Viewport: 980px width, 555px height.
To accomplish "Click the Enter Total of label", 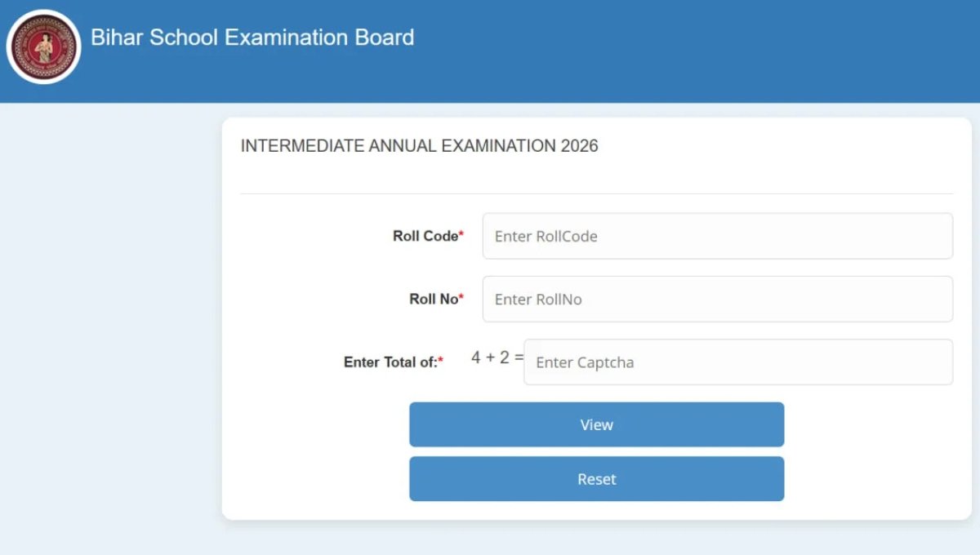I will 390,362.
